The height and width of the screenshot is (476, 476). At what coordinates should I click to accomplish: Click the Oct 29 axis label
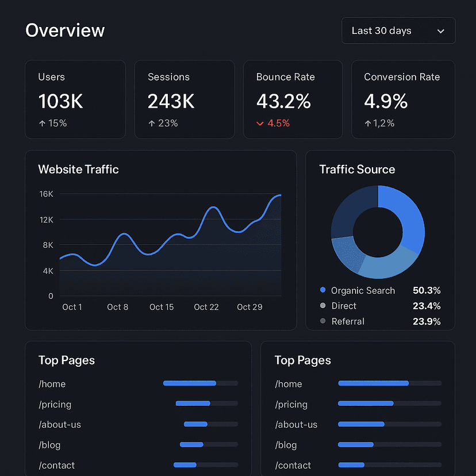(249, 307)
